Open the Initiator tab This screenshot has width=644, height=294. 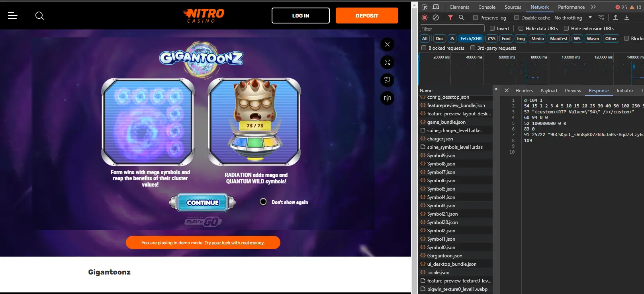[x=625, y=91]
